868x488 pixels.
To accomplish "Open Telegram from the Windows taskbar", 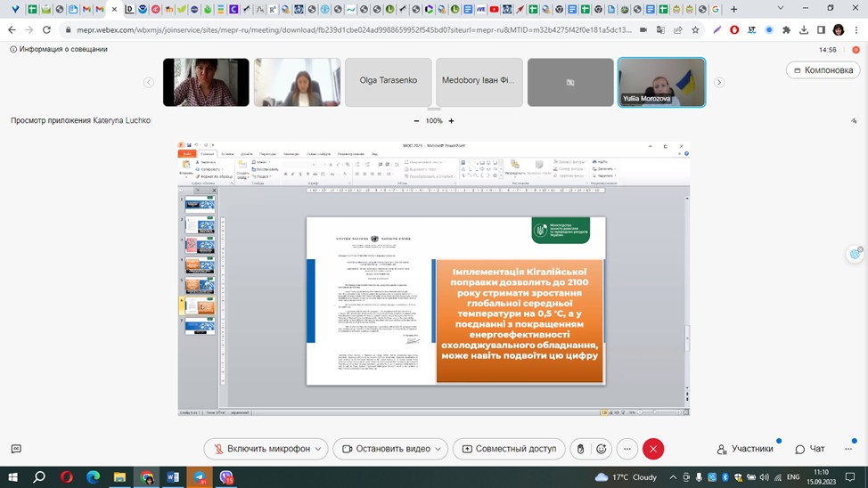I will point(200,477).
